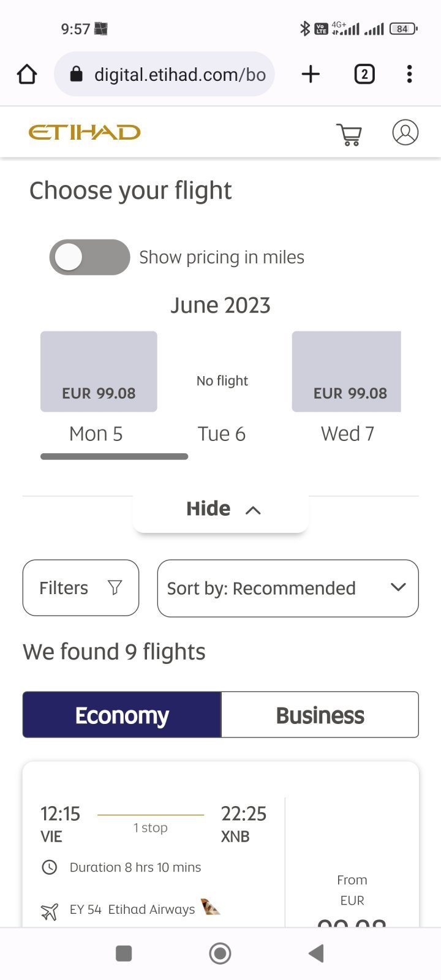Select the Economy tab
Screen dimensions: 441x980
coord(122,715)
